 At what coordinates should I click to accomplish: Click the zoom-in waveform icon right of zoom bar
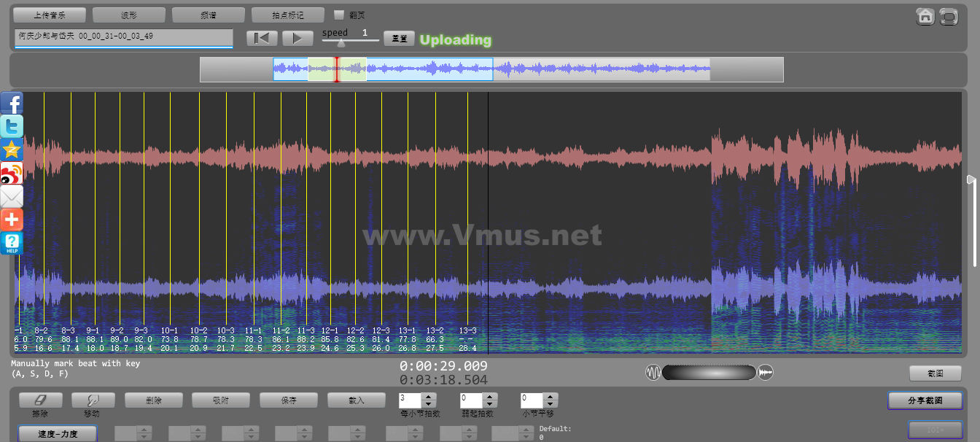(765, 373)
